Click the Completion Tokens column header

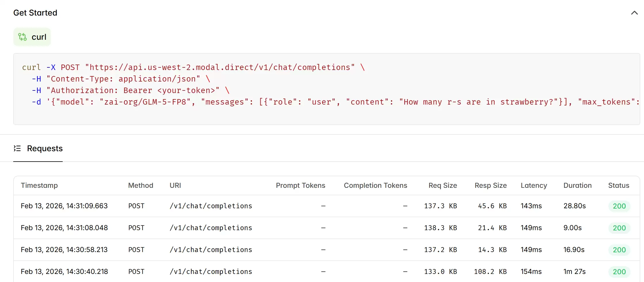(x=375, y=186)
